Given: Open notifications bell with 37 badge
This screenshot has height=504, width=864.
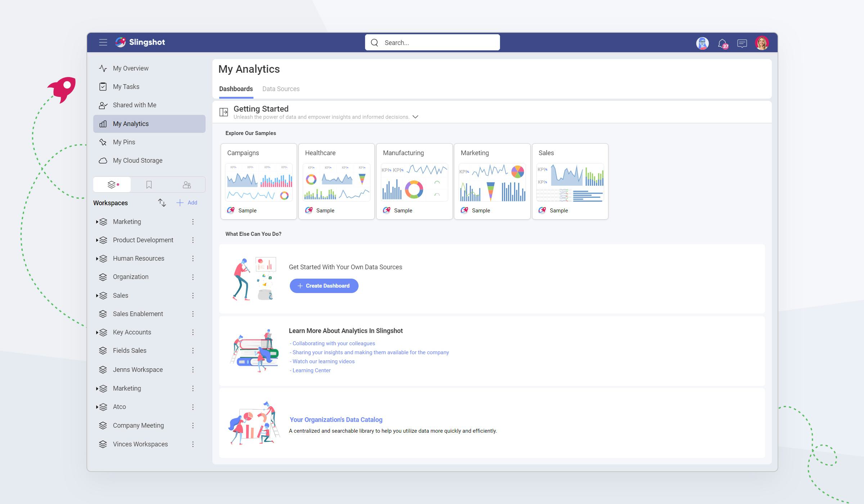Looking at the screenshot, I should [x=722, y=44].
